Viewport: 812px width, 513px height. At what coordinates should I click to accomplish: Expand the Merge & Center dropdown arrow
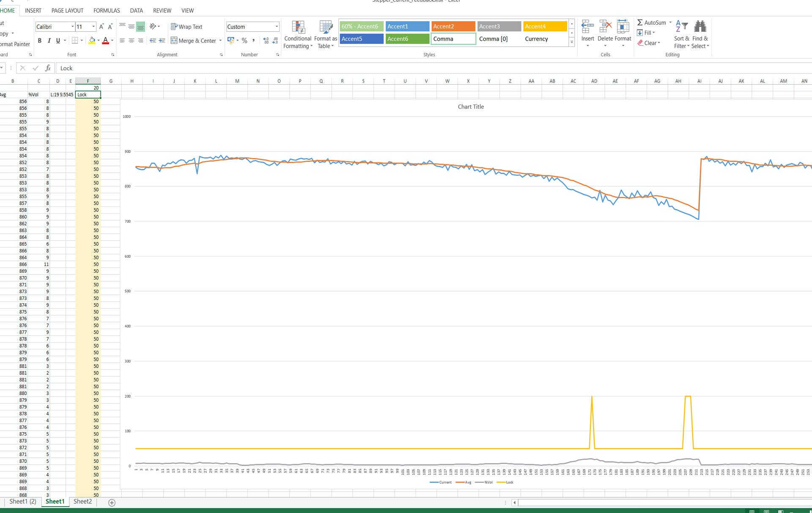(220, 41)
